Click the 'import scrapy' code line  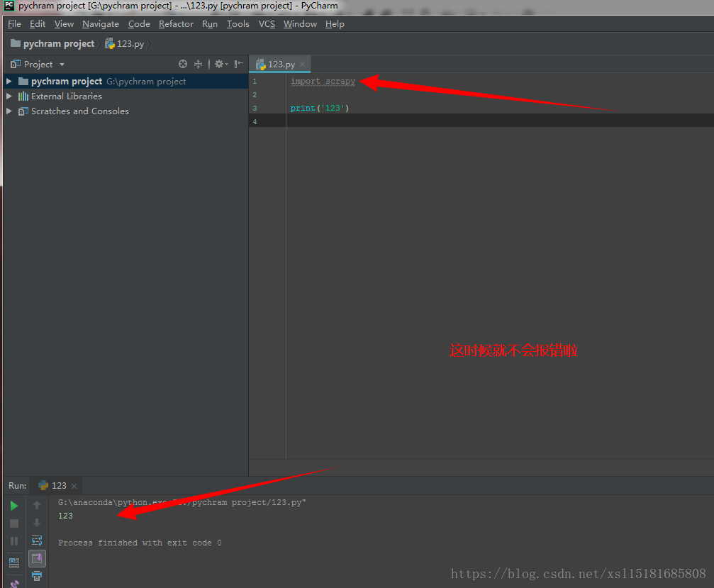click(x=323, y=81)
